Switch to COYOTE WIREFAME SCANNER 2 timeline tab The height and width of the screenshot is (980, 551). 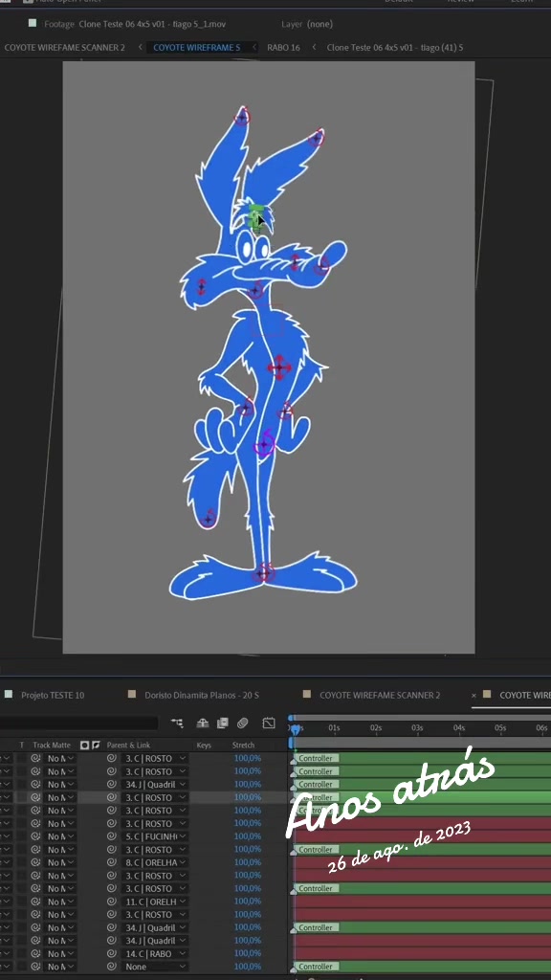point(380,695)
